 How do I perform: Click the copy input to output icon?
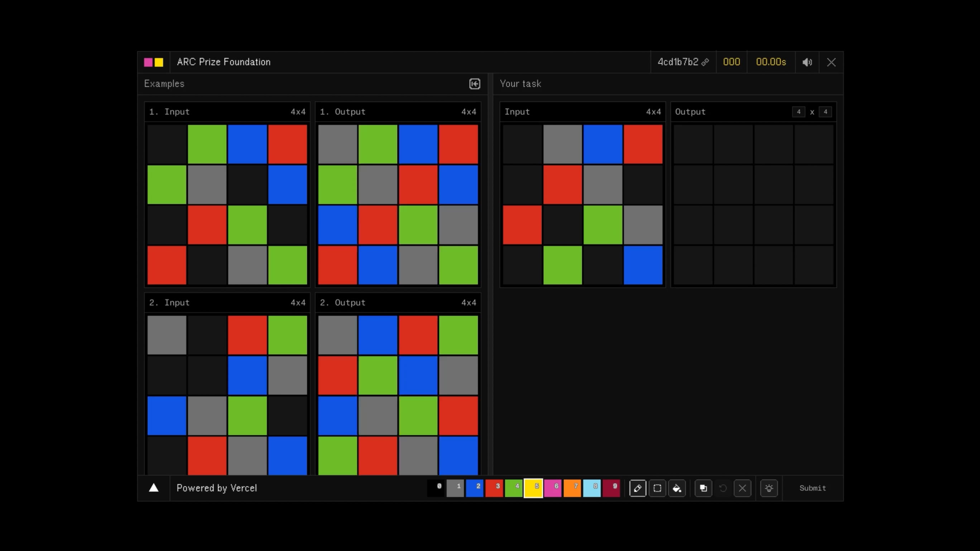[703, 488]
